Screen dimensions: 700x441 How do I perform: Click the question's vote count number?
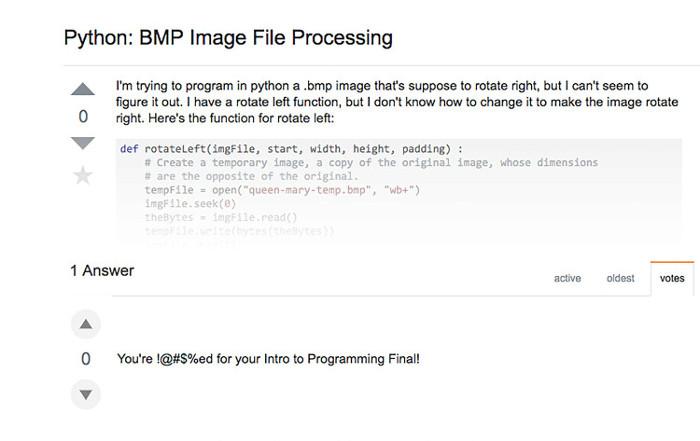(x=84, y=117)
